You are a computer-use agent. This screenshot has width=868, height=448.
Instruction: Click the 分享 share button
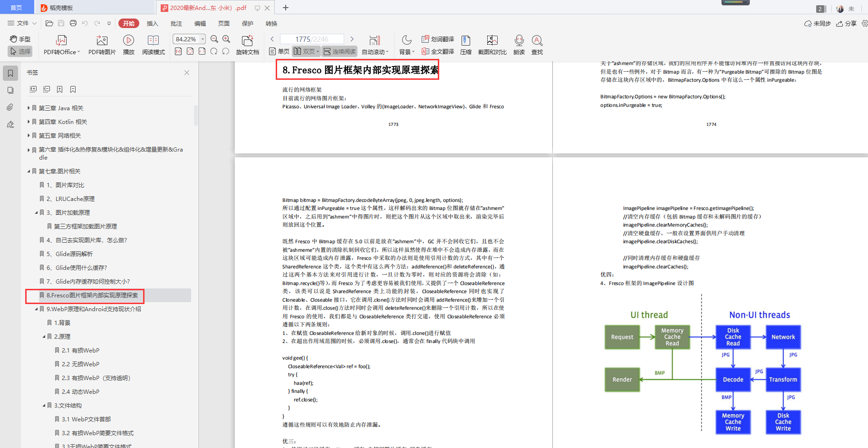point(846,23)
